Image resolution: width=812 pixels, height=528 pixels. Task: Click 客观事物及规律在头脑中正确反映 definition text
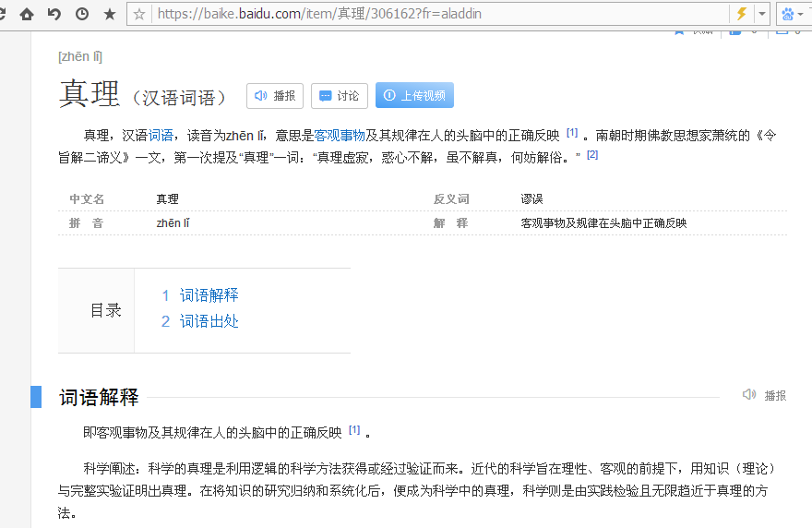coord(603,223)
